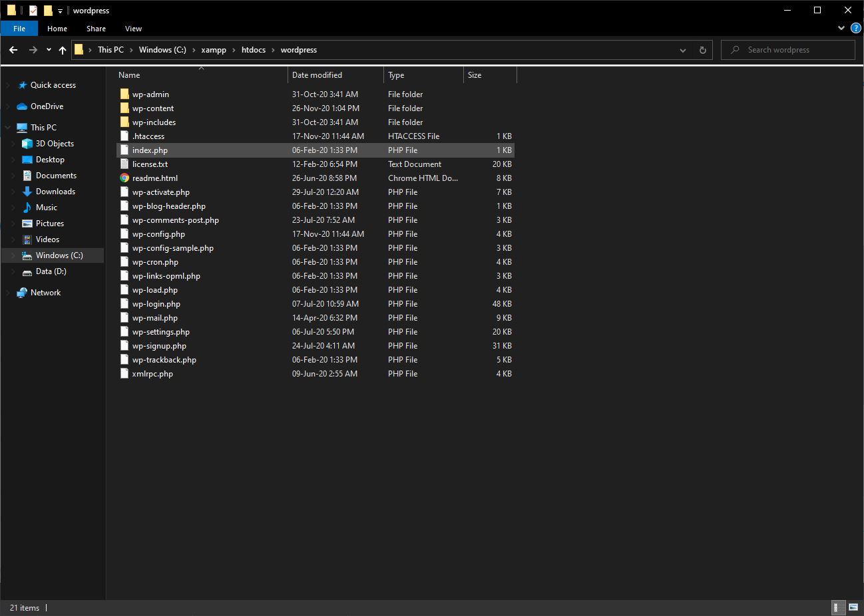This screenshot has width=864, height=616.
Task: Select the wp-includes folder icon
Action: 124,122
